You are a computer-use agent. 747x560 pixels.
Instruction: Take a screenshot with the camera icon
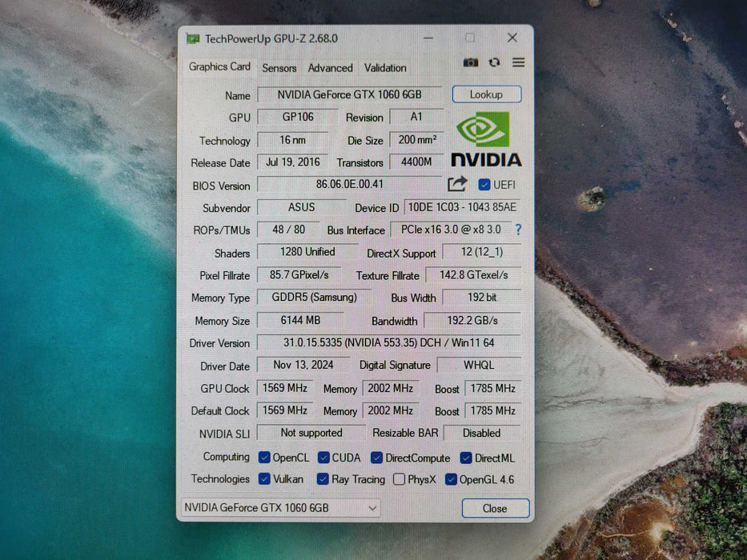471,63
